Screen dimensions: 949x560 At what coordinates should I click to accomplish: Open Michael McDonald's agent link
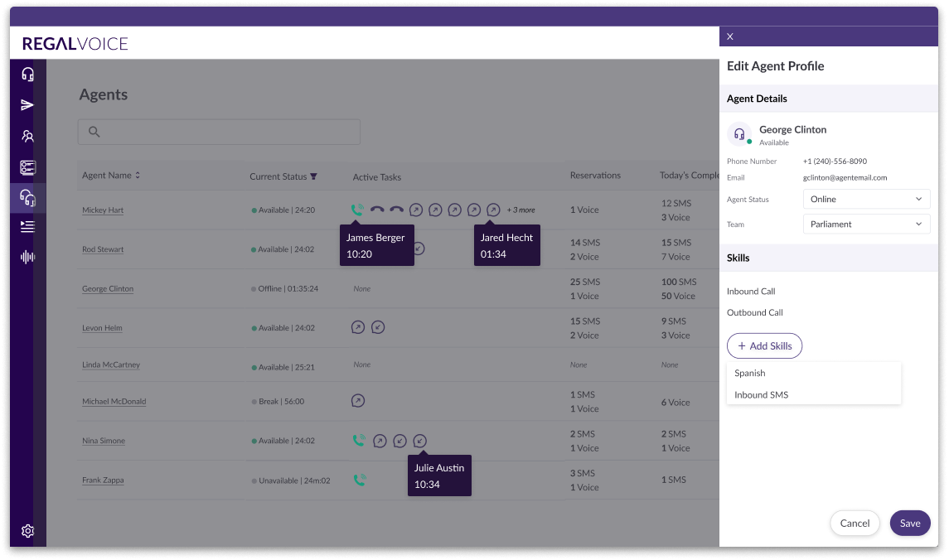point(114,402)
